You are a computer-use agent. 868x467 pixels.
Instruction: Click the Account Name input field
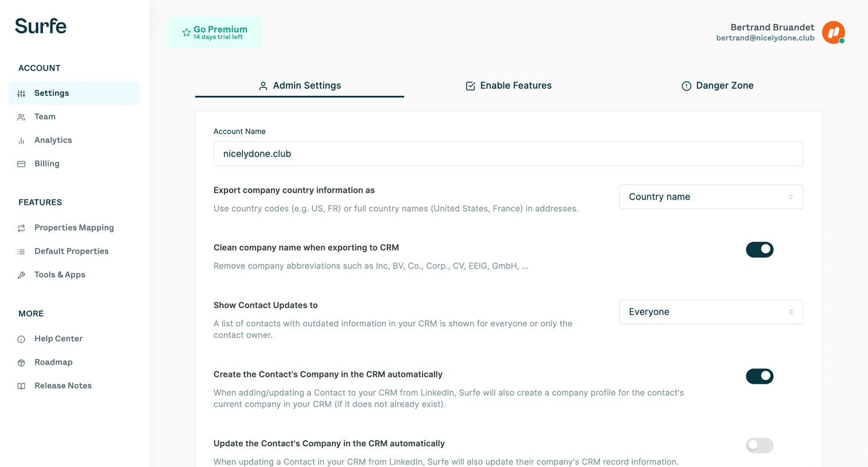point(508,154)
